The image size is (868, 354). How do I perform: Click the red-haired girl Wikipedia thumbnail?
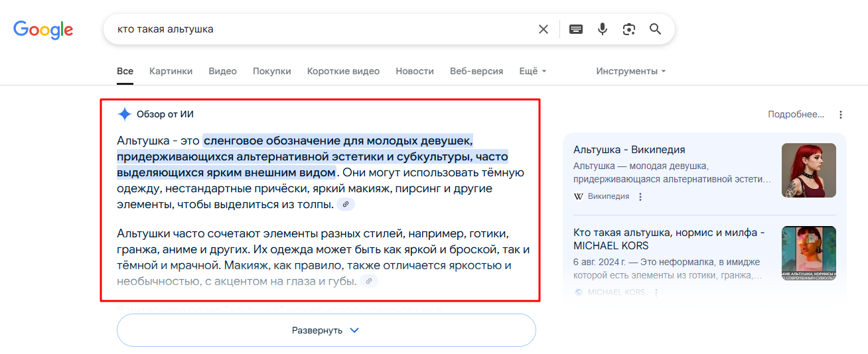808,170
